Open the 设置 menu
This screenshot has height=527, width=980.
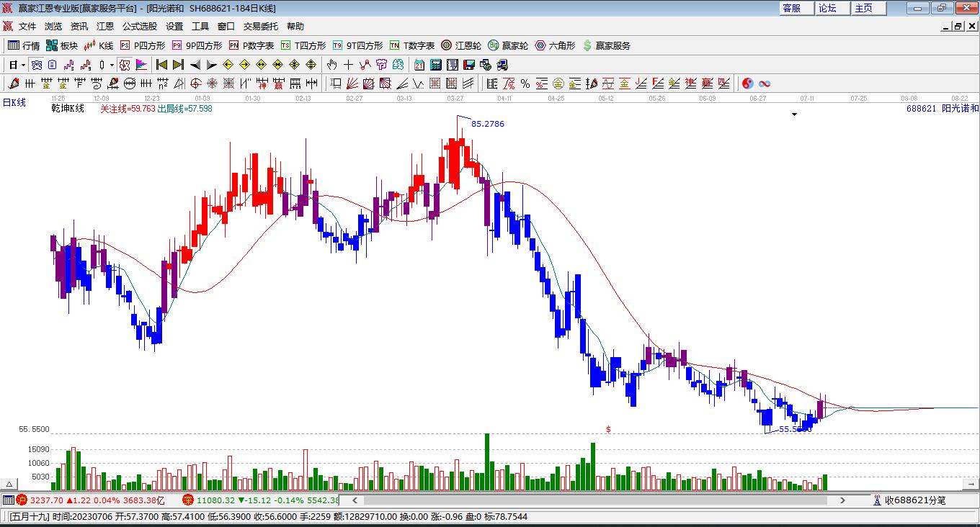tap(174, 27)
